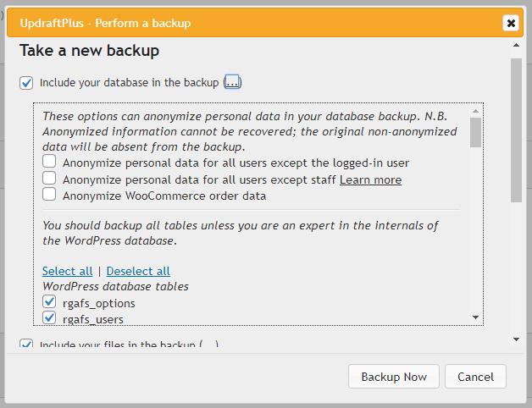
Task: Click the inner panel scrollbar thumb
Action: pyautogui.click(x=476, y=133)
